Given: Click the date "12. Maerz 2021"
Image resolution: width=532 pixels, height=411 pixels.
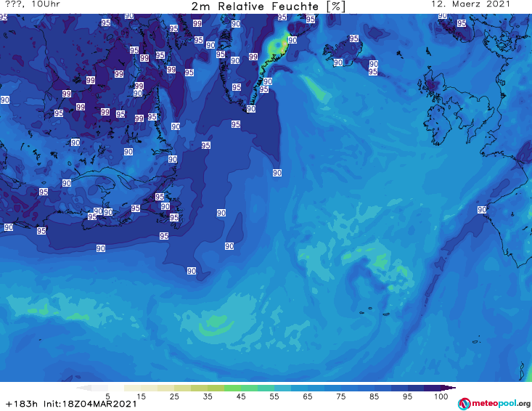Looking at the screenshot, I should click(470, 4).
